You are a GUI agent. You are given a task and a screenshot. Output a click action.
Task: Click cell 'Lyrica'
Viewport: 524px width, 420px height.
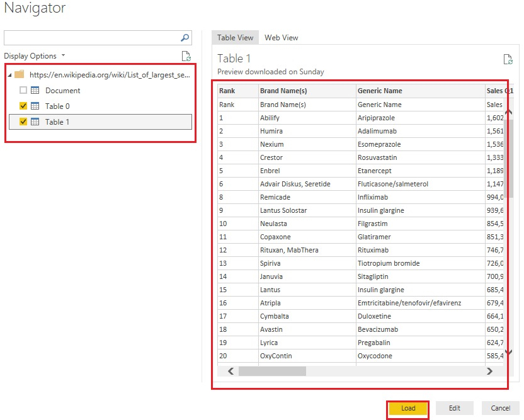tap(307, 343)
